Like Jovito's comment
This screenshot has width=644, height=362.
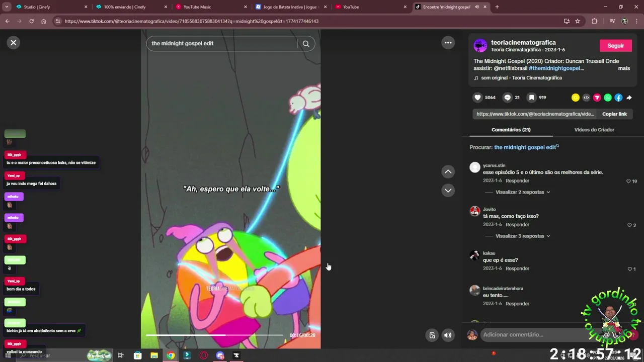click(629, 225)
